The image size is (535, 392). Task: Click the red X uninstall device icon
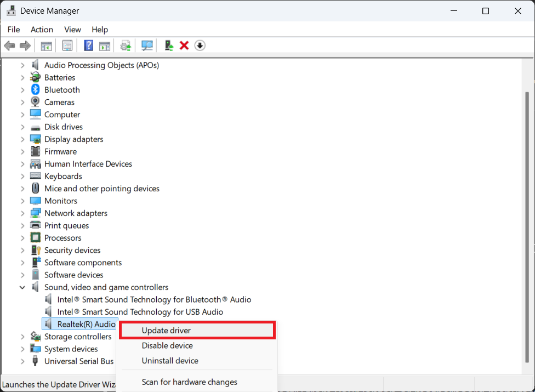pyautogui.click(x=184, y=46)
